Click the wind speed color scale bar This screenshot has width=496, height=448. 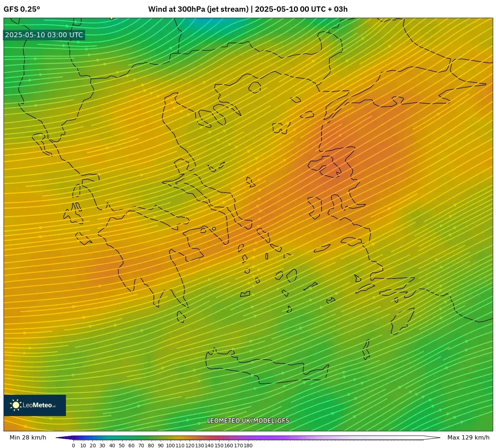(248, 438)
